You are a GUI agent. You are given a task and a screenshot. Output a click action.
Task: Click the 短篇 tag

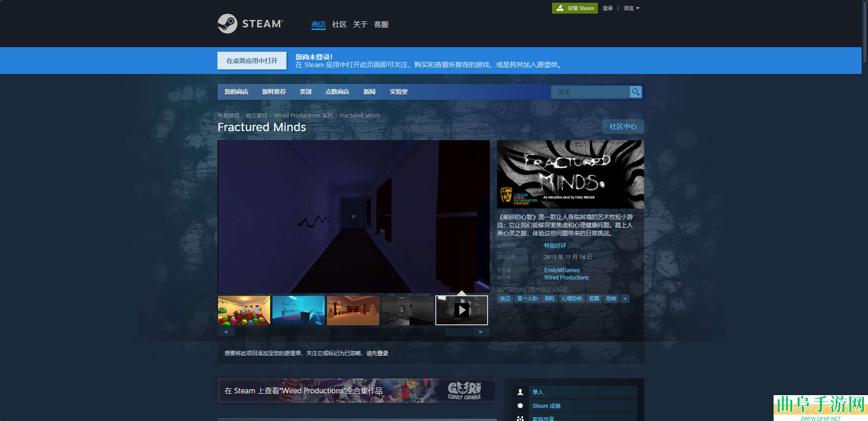(x=594, y=299)
